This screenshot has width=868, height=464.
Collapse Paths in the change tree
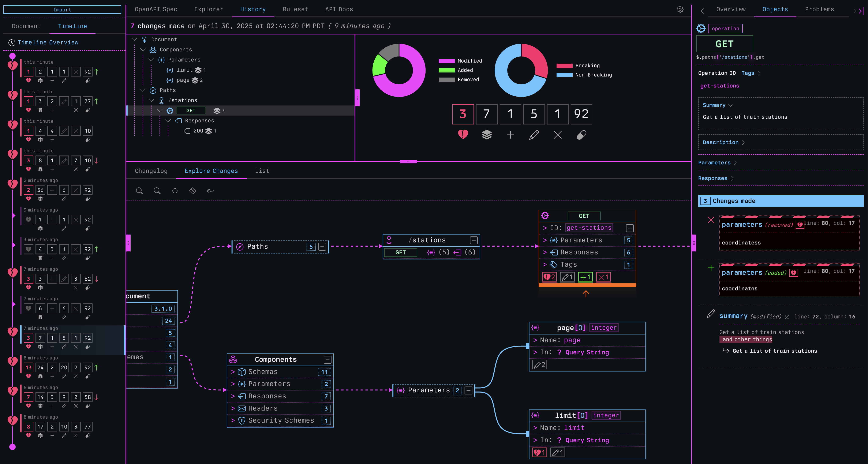[x=143, y=90]
